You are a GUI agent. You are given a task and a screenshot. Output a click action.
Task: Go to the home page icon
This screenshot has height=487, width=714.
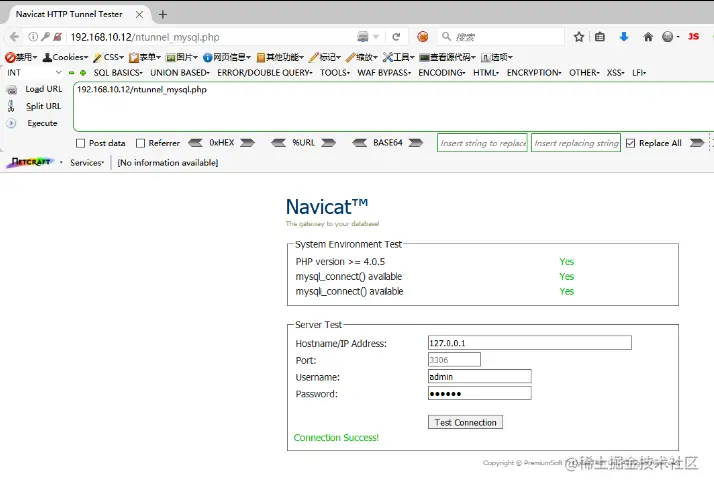[648, 37]
